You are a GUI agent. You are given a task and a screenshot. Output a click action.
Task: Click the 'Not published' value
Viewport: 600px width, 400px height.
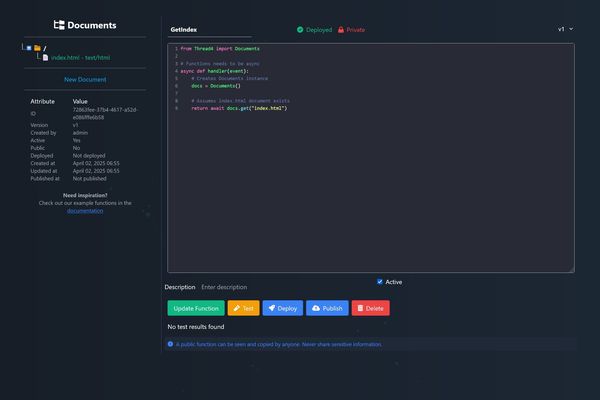pyautogui.click(x=90, y=178)
